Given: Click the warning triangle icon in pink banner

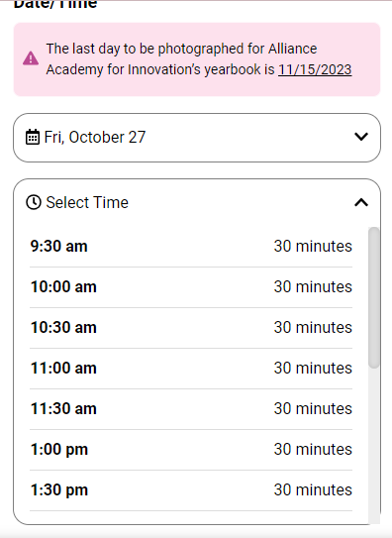Looking at the screenshot, I should (31, 58).
